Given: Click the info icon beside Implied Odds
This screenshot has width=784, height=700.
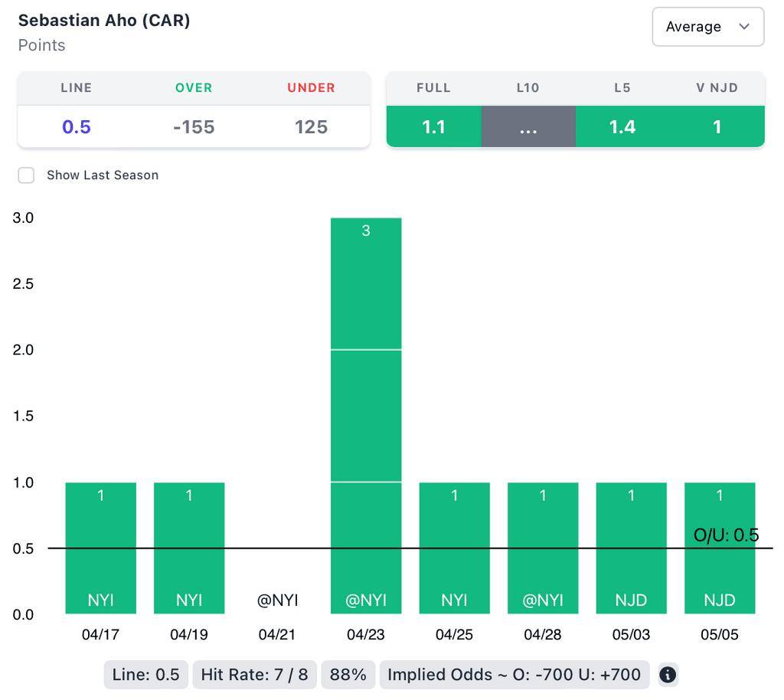Looking at the screenshot, I should pos(668,675).
